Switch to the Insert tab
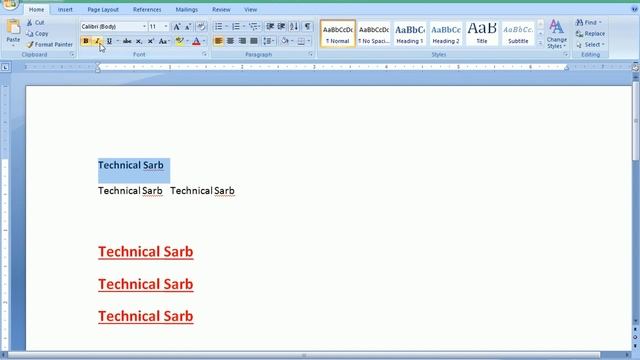Image resolution: width=640 pixels, height=360 pixels. pos(65,9)
